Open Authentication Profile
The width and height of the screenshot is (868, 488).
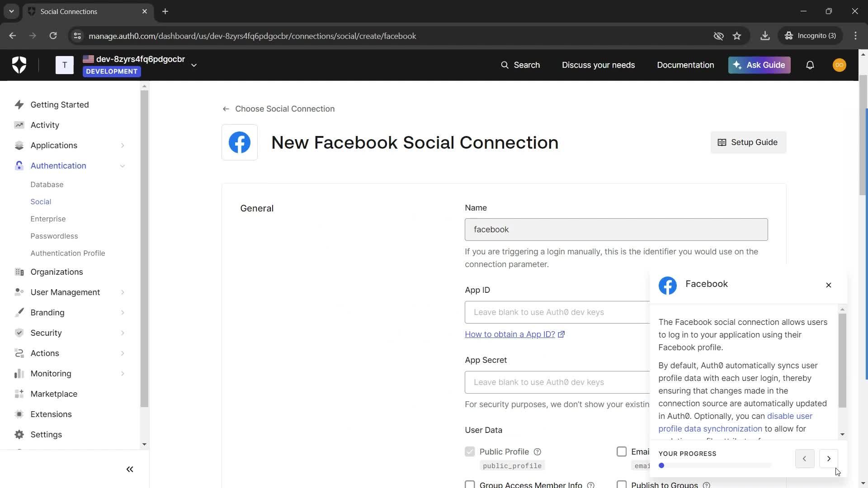68,253
